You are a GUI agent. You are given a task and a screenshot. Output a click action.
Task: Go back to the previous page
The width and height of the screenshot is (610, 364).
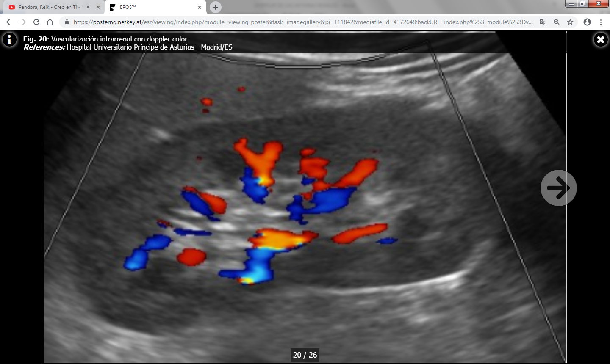(9, 22)
